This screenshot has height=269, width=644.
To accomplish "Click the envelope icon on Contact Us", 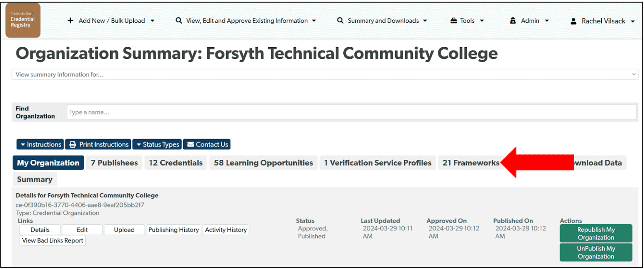I will pyautogui.click(x=191, y=144).
